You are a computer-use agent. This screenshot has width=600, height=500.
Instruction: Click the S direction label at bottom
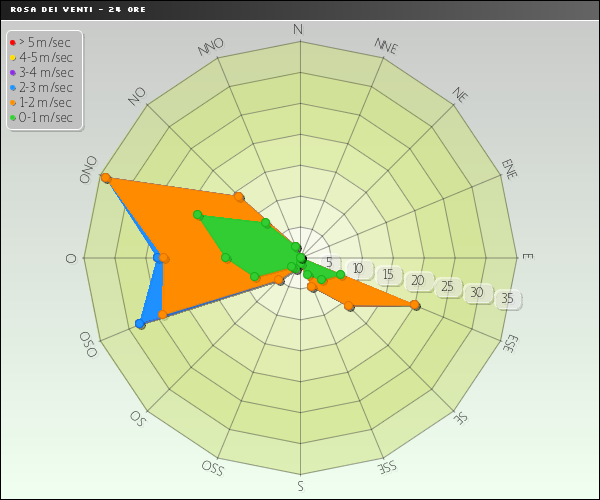pyautogui.click(x=300, y=486)
